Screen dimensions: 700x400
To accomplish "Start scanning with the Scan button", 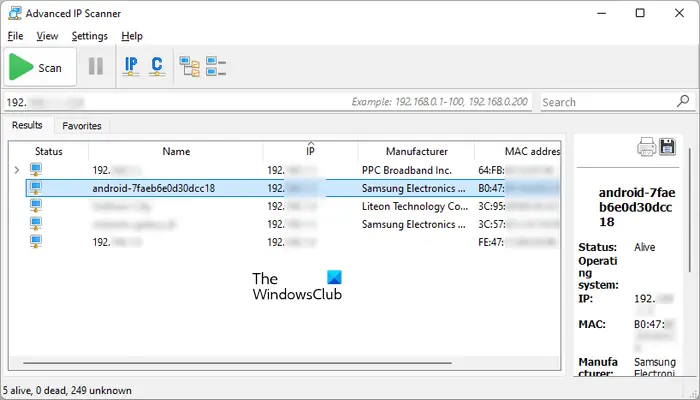I will point(40,67).
